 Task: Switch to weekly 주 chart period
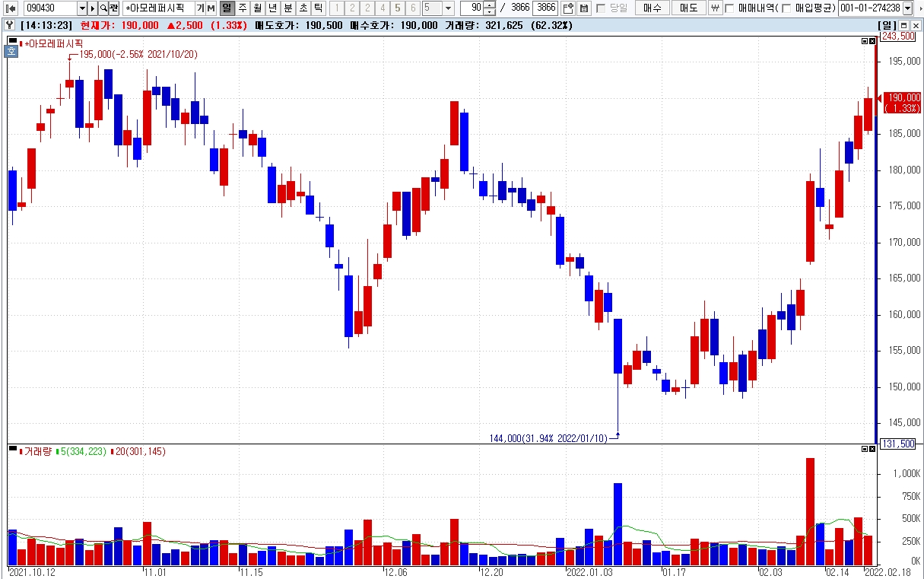tap(242, 8)
